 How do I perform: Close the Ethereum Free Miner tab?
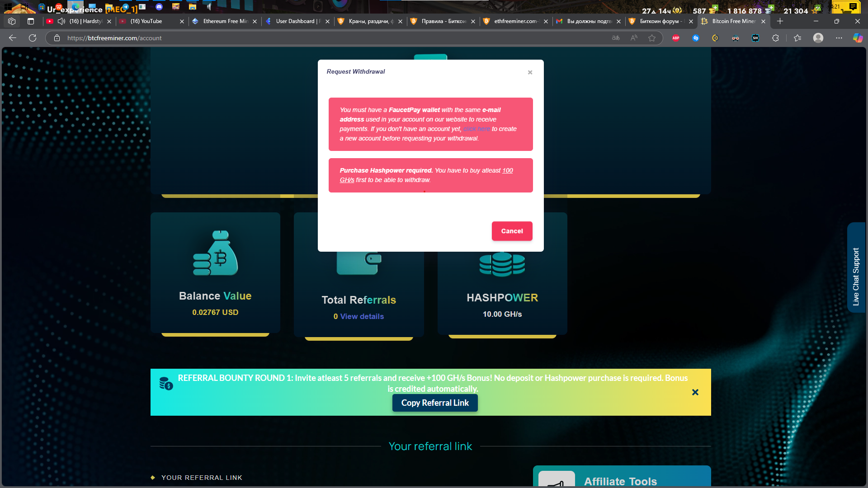[x=255, y=21]
